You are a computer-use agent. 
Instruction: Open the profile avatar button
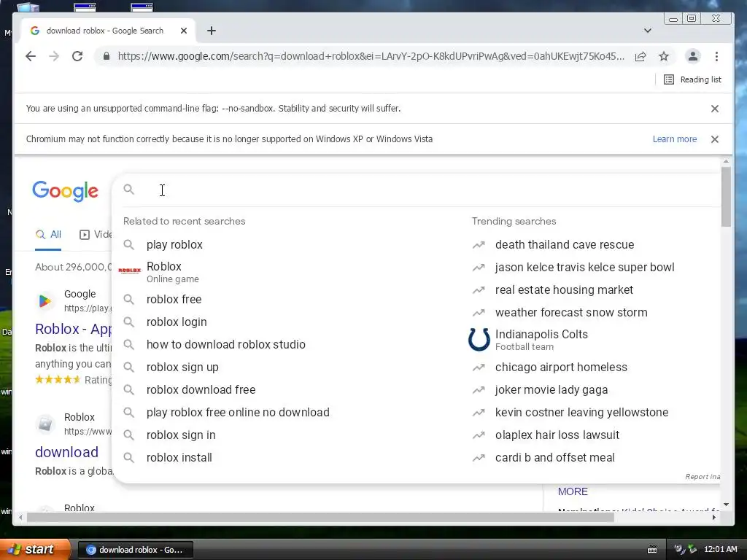pos(693,56)
